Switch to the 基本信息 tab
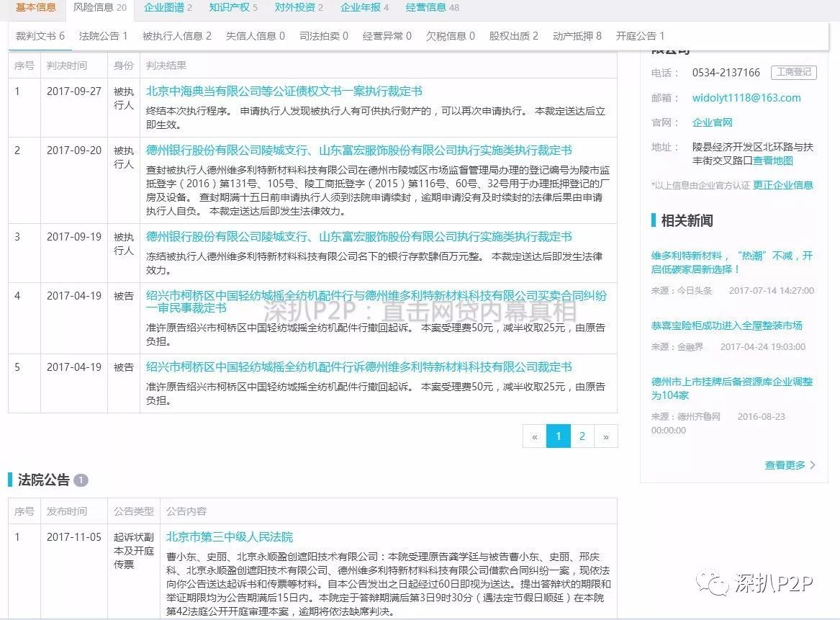Viewport: 840px width, 620px height. pyautogui.click(x=36, y=8)
